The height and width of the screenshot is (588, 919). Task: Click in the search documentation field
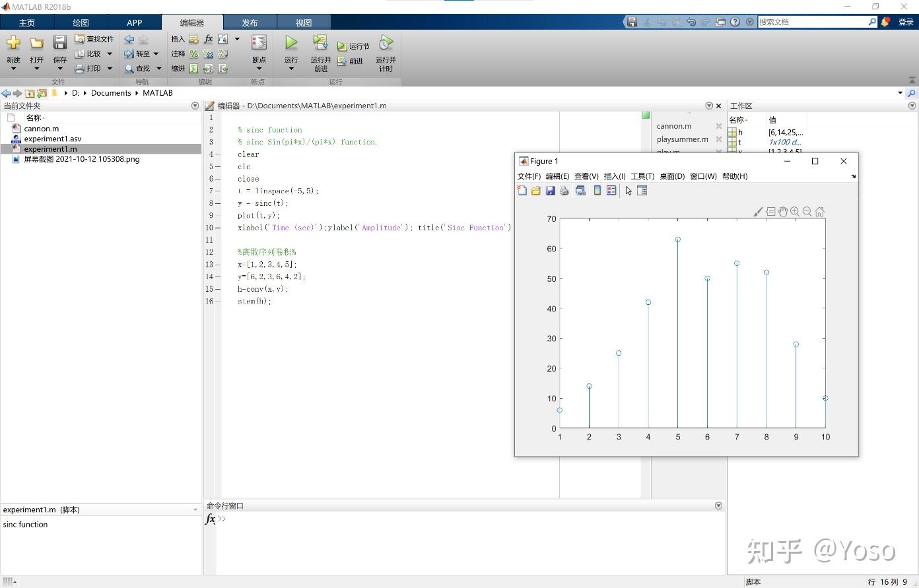pos(812,22)
